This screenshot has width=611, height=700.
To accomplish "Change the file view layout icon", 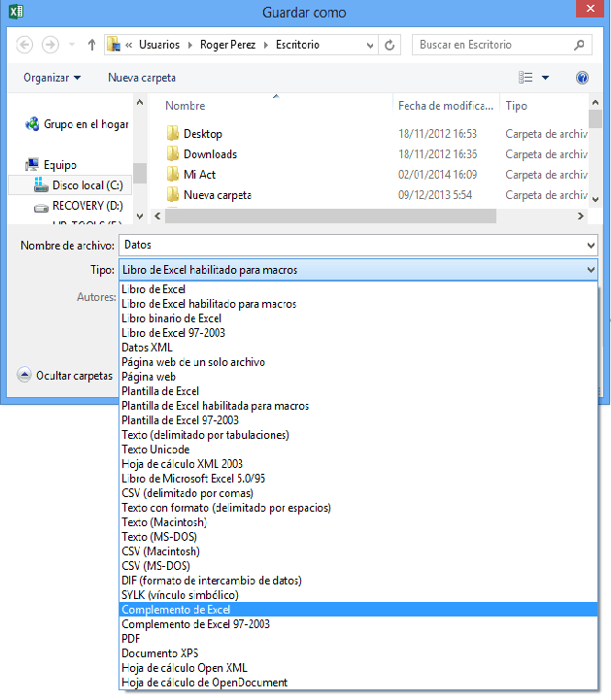I will click(x=526, y=78).
